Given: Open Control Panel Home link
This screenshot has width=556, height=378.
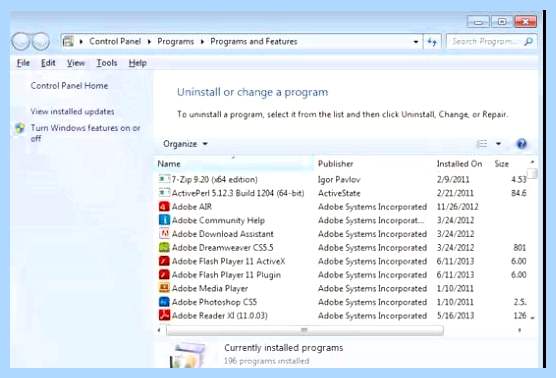Looking at the screenshot, I should click(69, 85).
